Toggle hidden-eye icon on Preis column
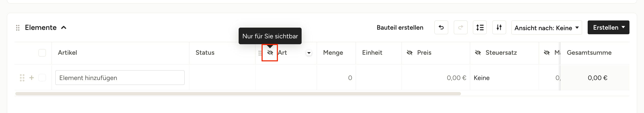The height and width of the screenshot is (113, 644). click(x=409, y=53)
